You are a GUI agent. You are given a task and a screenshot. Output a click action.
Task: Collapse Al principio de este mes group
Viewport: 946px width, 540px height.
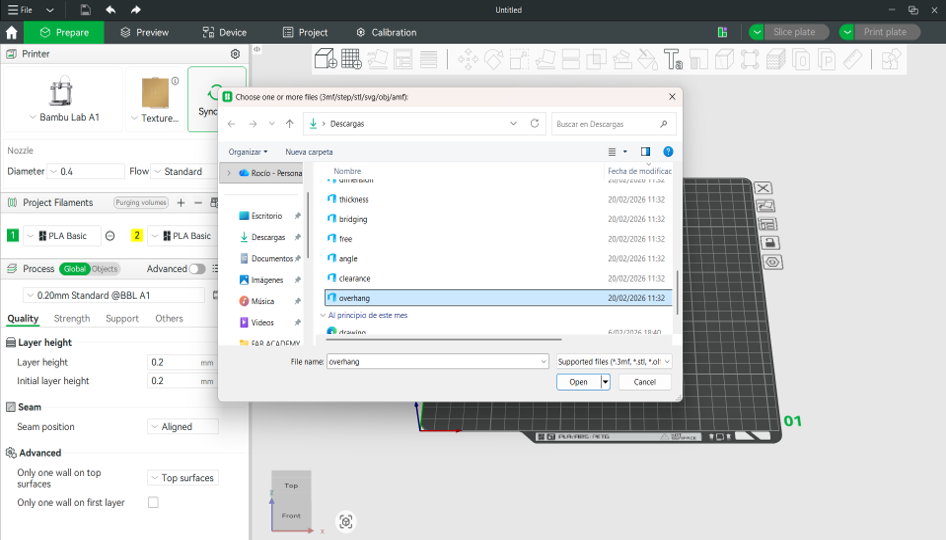(x=323, y=316)
